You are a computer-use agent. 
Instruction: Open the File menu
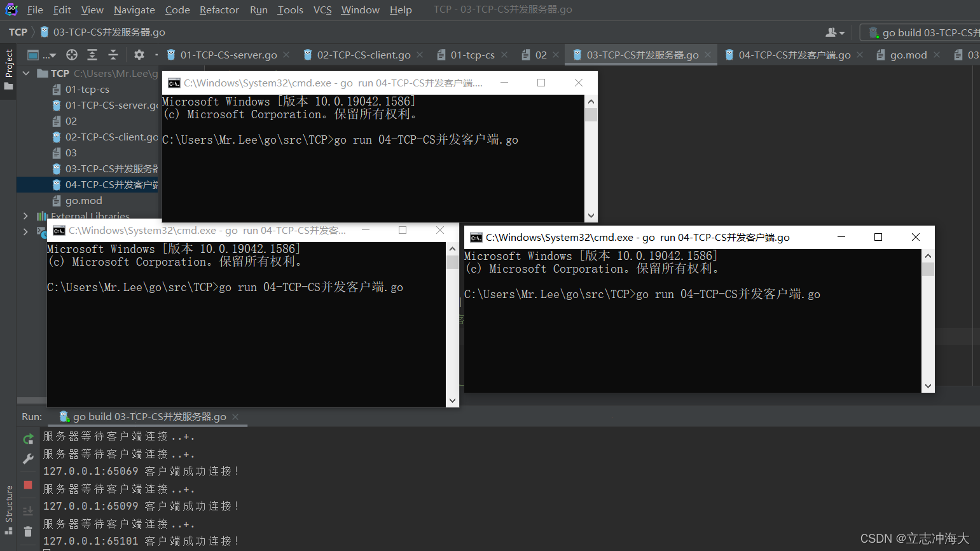(35, 10)
